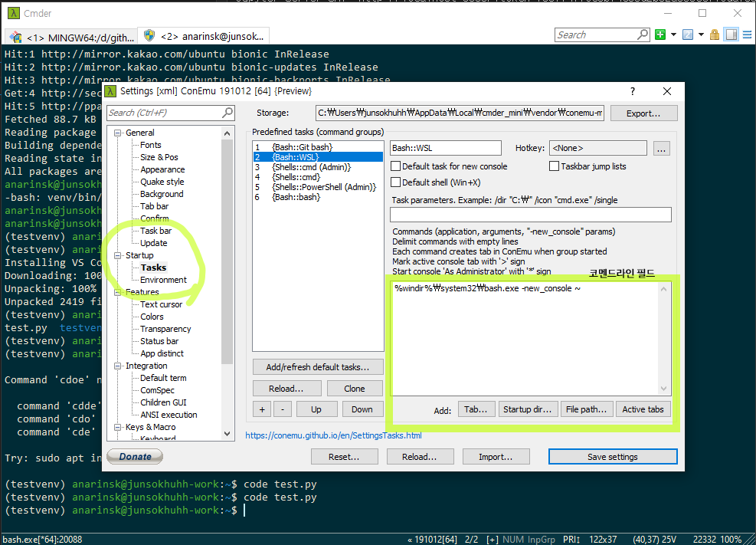Open the Fonts settings page
The height and width of the screenshot is (545, 756).
click(x=150, y=145)
